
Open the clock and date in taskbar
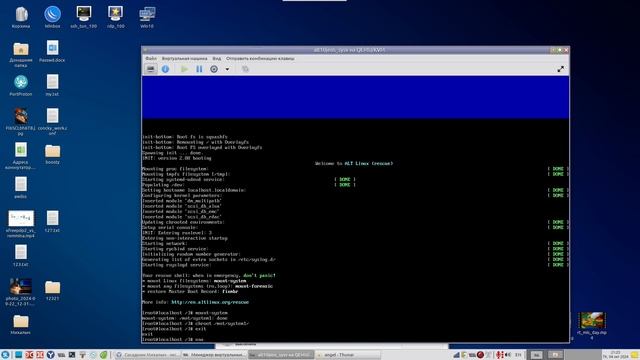coord(616,355)
